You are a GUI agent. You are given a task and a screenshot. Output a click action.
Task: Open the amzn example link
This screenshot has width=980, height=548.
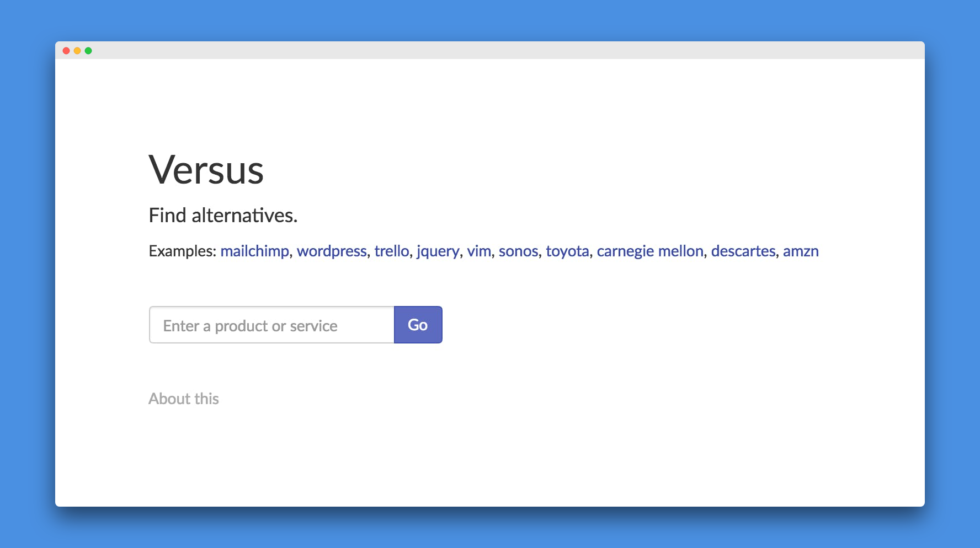tap(801, 251)
